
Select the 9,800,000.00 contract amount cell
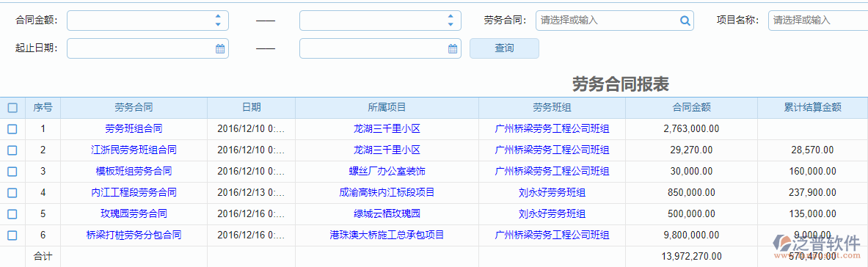pyautogui.click(x=691, y=235)
